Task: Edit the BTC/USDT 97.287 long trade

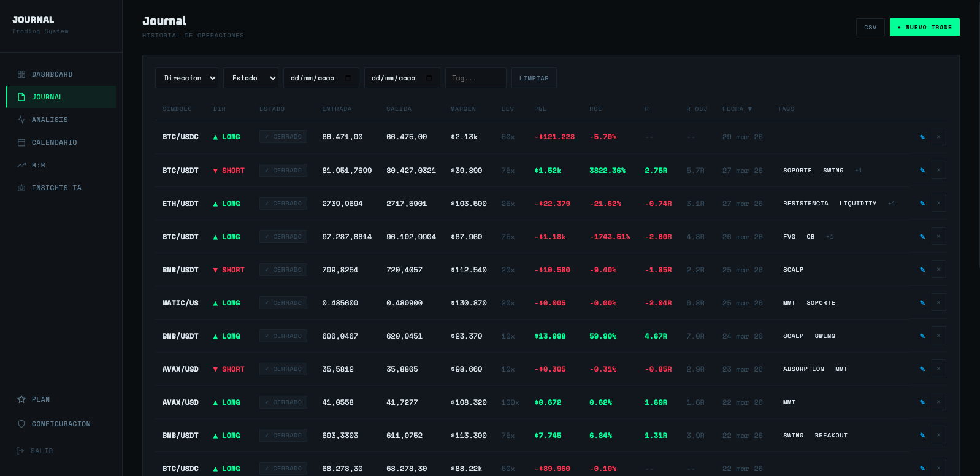Action: (x=922, y=236)
